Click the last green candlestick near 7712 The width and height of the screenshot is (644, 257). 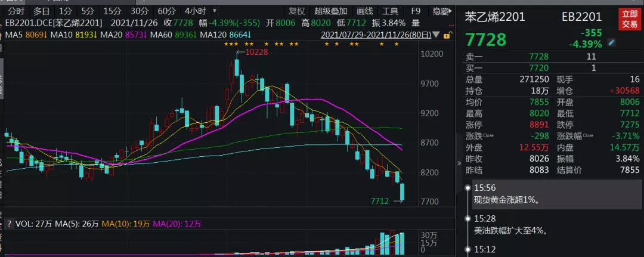402,192
